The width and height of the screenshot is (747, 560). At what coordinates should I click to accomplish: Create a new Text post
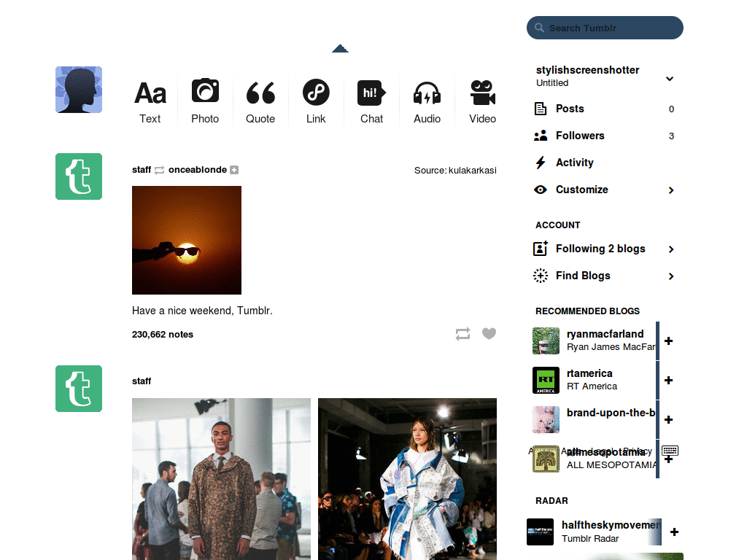point(150,102)
